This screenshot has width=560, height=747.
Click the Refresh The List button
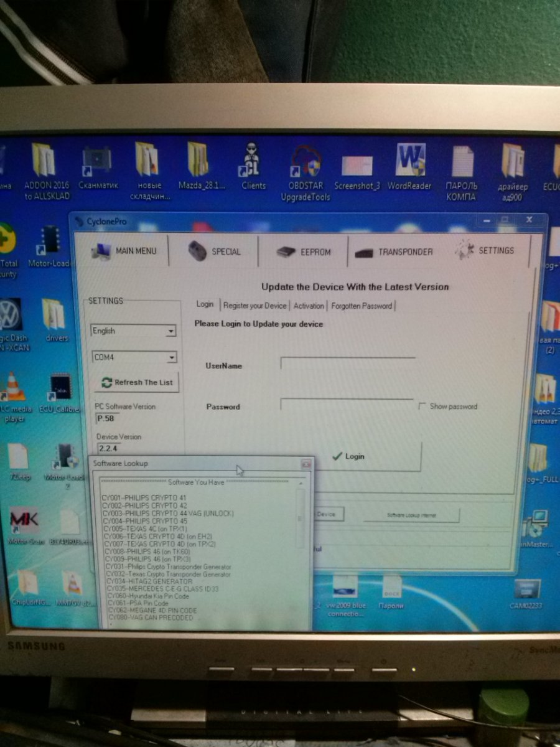(x=137, y=382)
